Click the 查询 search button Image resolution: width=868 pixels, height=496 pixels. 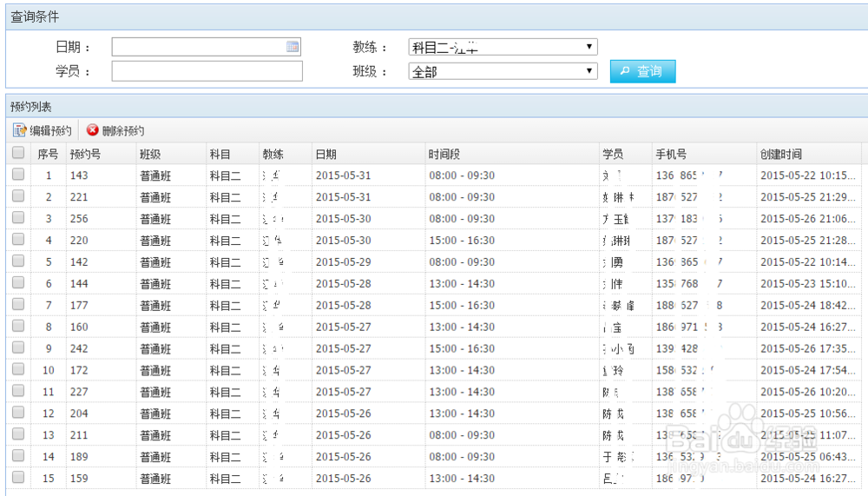642,71
